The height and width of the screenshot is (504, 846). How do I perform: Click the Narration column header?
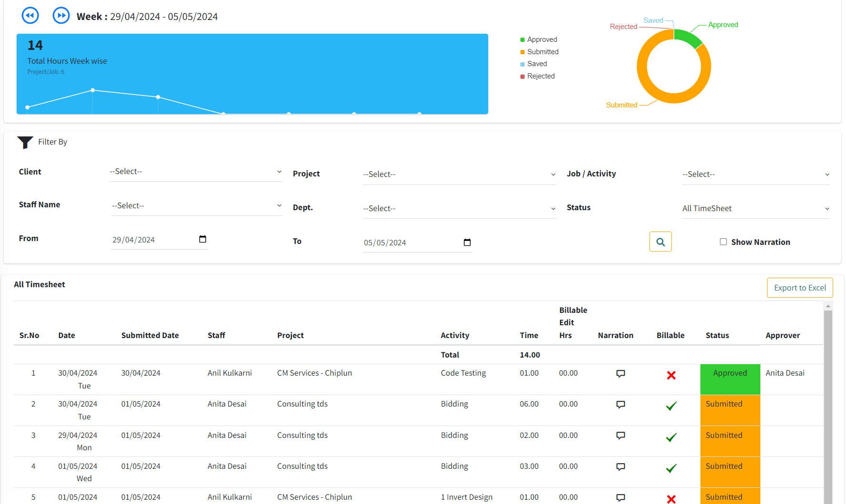pos(616,335)
